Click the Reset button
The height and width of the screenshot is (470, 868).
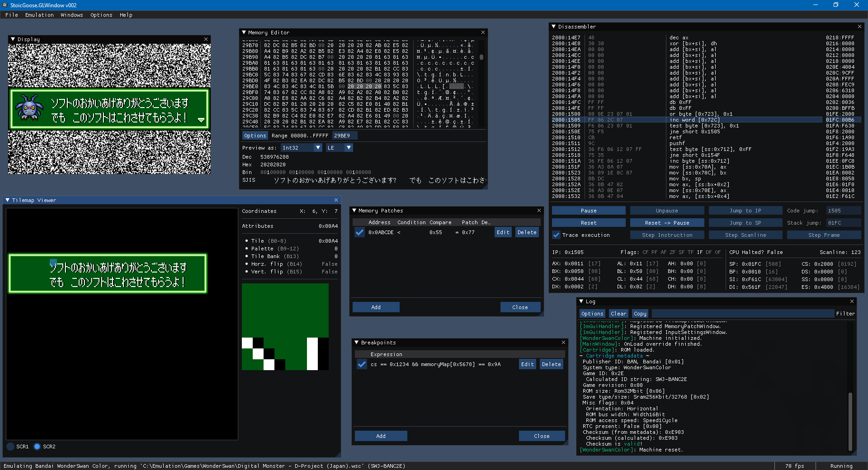click(589, 223)
